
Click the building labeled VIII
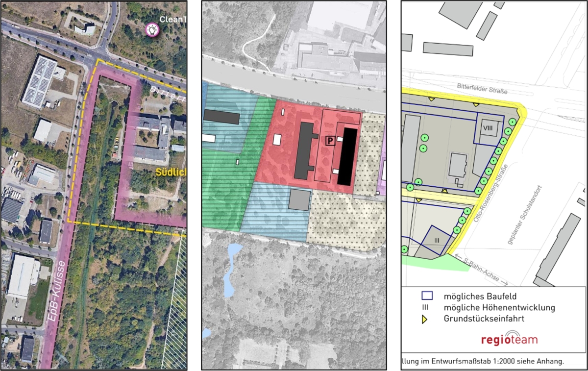[x=488, y=128]
